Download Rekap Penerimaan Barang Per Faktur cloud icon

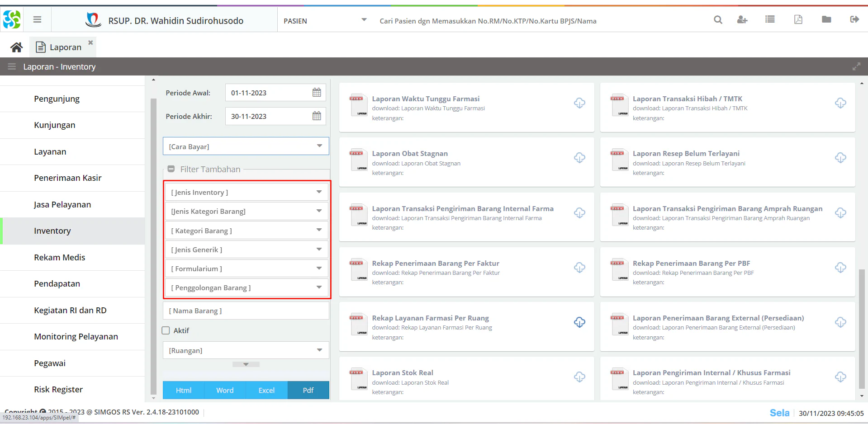(x=579, y=268)
